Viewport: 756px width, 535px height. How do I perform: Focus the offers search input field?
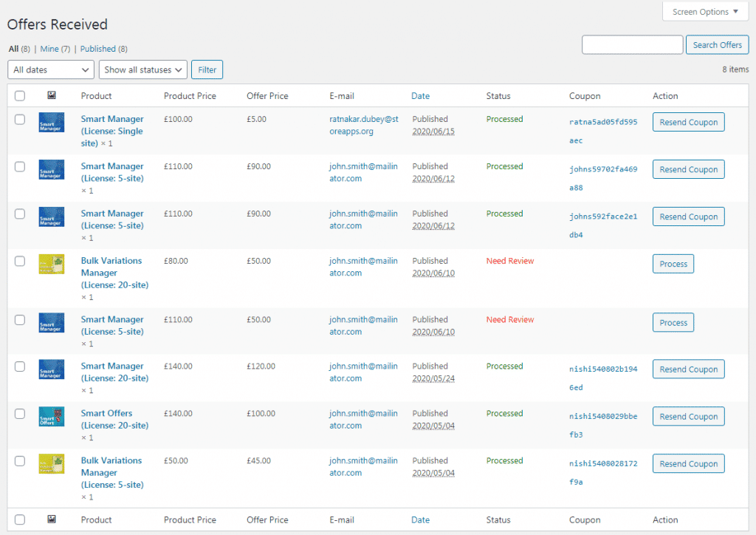632,45
